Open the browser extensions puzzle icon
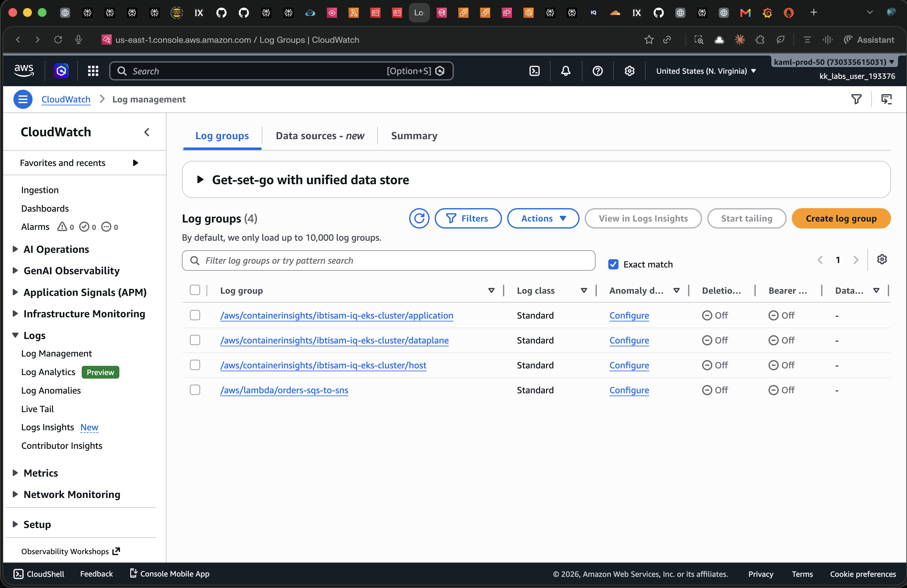This screenshot has height=588, width=907. click(x=760, y=40)
